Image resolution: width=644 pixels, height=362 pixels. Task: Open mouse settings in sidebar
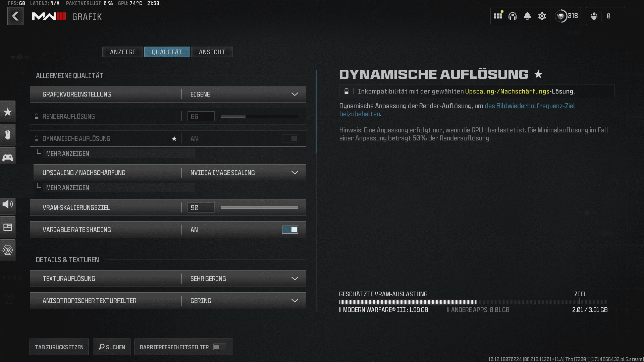click(8, 135)
